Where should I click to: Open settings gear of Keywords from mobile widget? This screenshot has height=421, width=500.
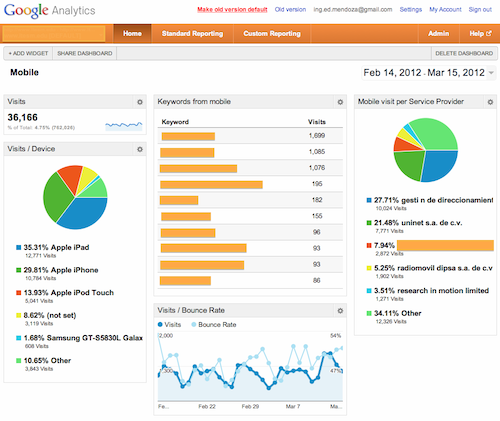(340, 102)
